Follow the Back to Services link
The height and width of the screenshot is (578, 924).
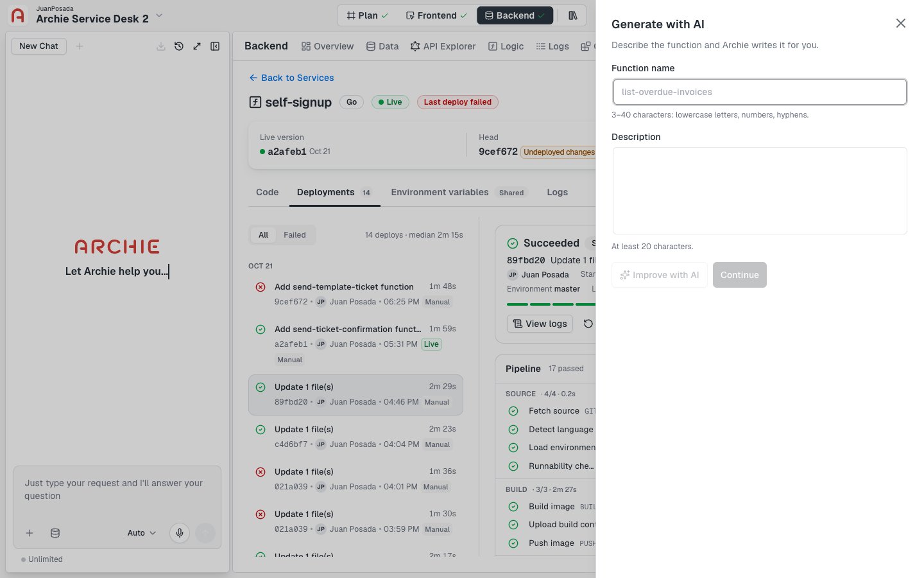(x=291, y=78)
